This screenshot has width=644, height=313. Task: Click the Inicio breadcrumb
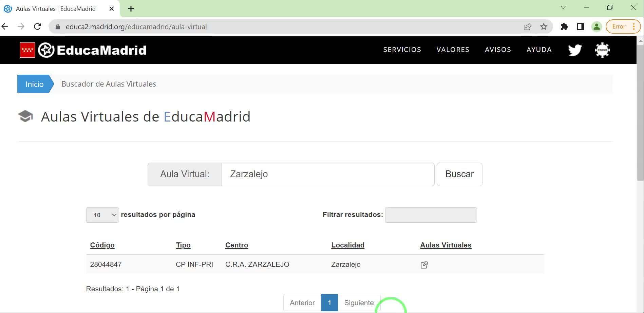click(35, 84)
